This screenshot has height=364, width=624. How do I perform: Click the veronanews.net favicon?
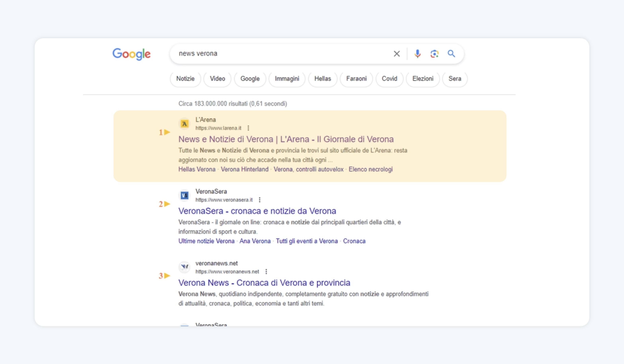(185, 267)
